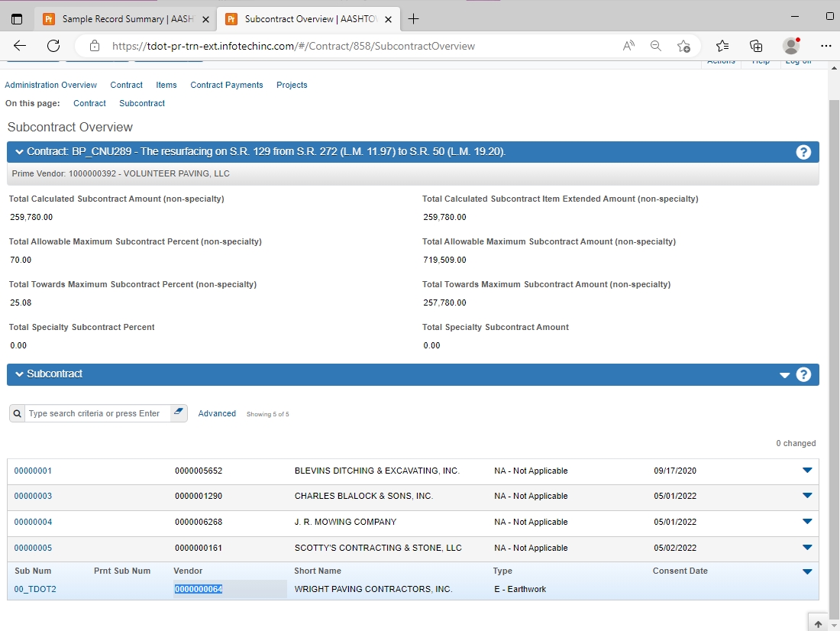Click vendor number 0000005652

click(199, 471)
